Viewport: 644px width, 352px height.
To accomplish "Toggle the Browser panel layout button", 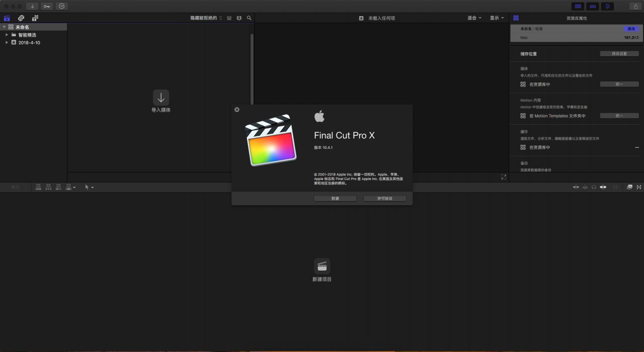I will 578,6.
